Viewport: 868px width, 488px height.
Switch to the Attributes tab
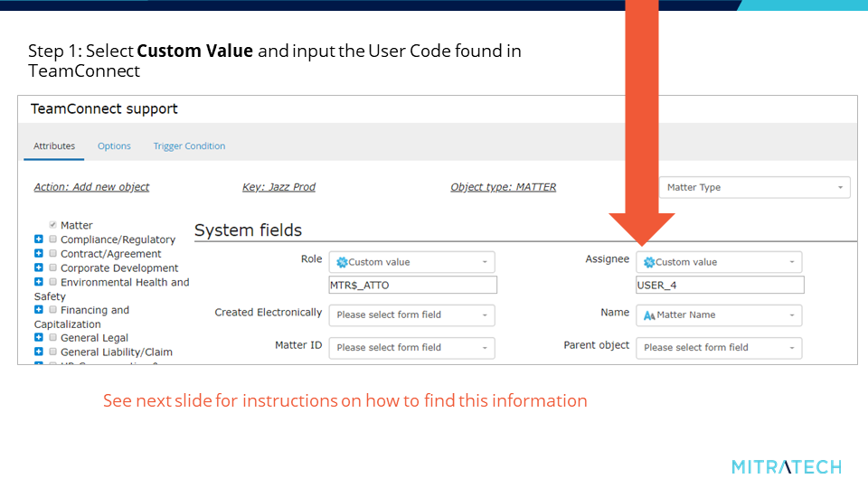[x=54, y=146]
